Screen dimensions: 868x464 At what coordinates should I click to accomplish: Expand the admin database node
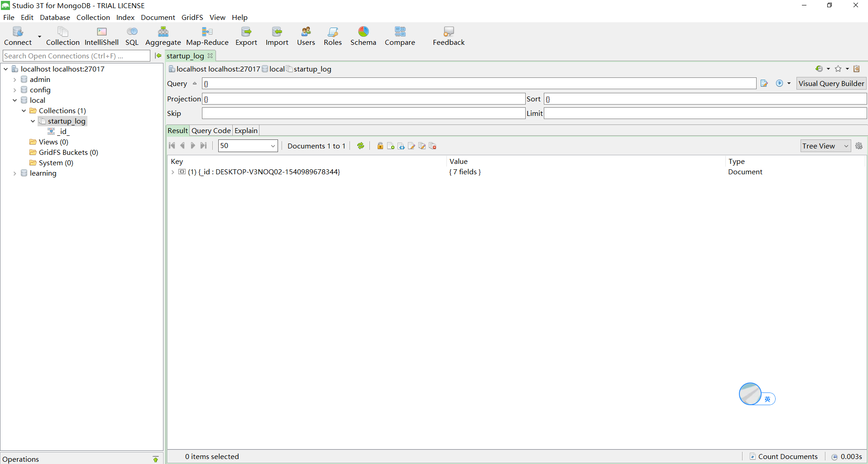(x=15, y=79)
